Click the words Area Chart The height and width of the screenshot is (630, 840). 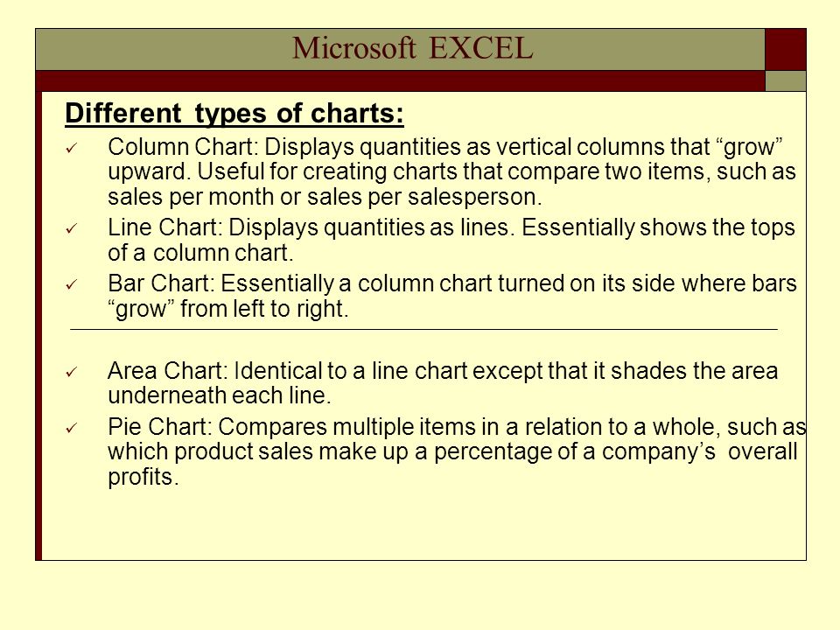click(165, 371)
